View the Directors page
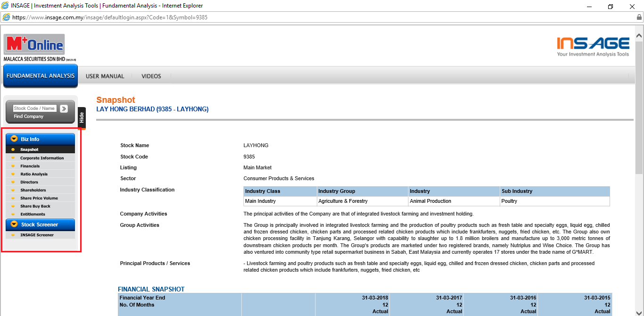The image size is (644, 316). pyautogui.click(x=29, y=182)
